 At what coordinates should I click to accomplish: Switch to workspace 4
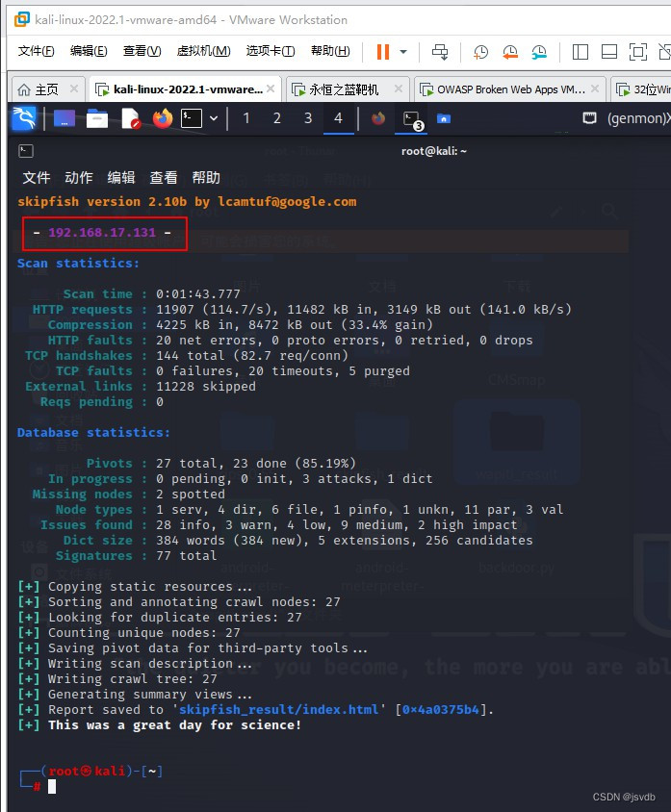338,118
